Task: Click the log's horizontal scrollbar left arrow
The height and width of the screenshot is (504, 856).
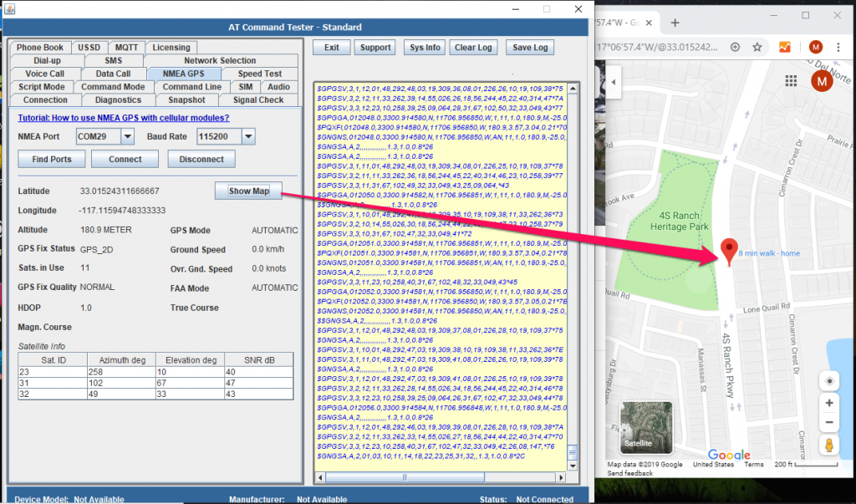Action: pos(320,477)
